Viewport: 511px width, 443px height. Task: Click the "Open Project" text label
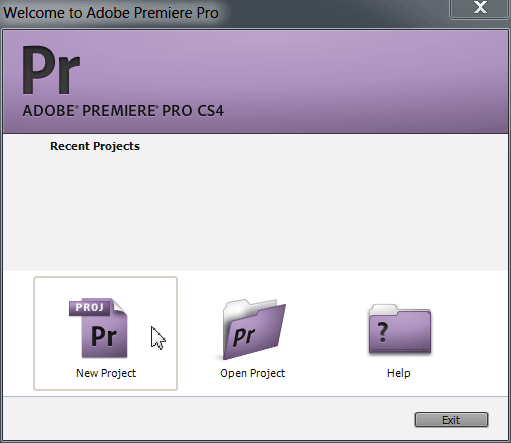[253, 373]
